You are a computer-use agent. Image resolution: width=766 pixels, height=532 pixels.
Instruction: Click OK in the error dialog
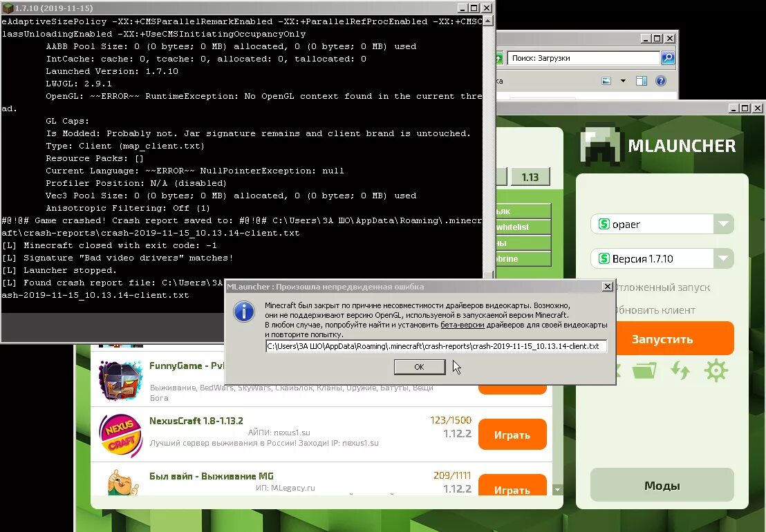tap(420, 367)
